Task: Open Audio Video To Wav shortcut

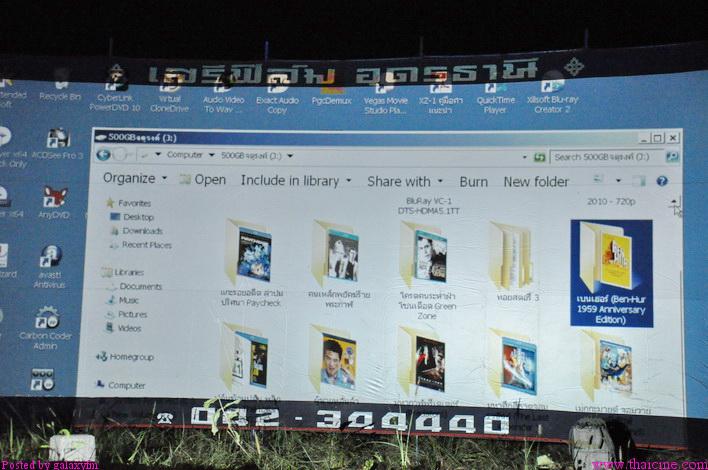Action: pyautogui.click(x=224, y=95)
